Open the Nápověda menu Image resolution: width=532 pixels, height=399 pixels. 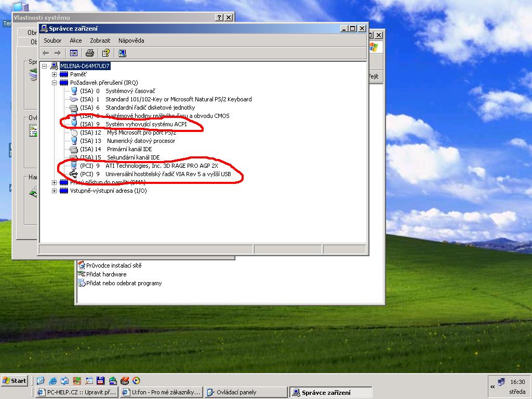pos(131,41)
